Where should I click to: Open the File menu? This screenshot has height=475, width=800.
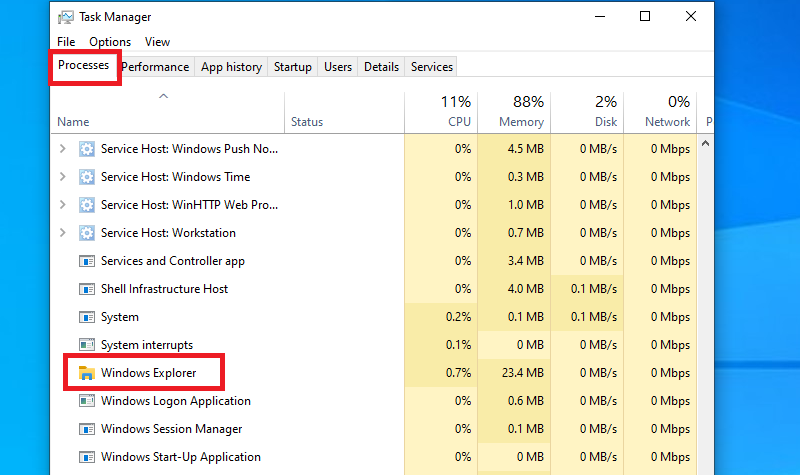tap(66, 42)
